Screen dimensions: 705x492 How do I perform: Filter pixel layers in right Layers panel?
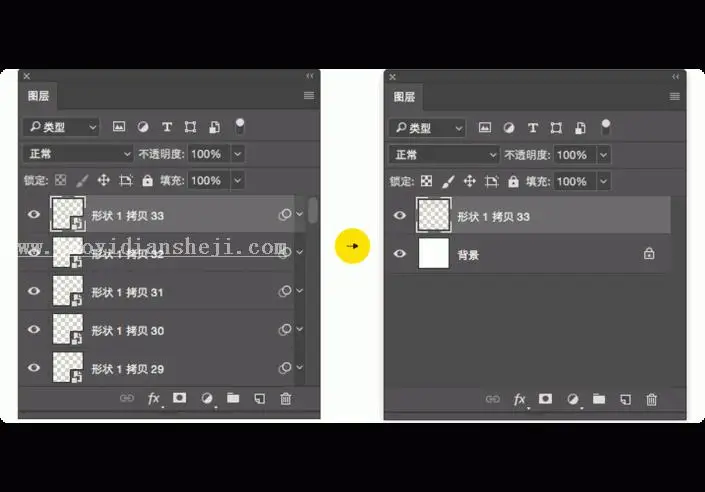click(x=485, y=128)
